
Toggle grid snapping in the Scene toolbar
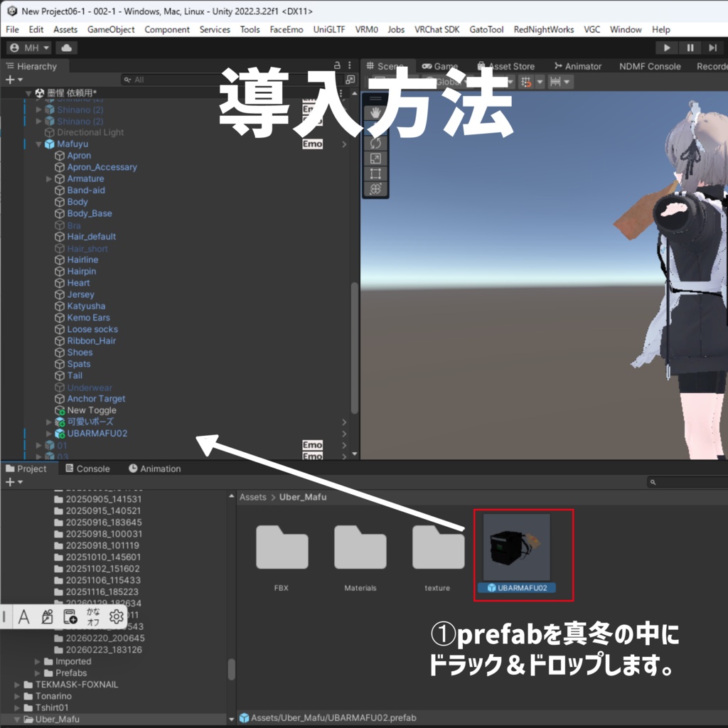point(526,82)
